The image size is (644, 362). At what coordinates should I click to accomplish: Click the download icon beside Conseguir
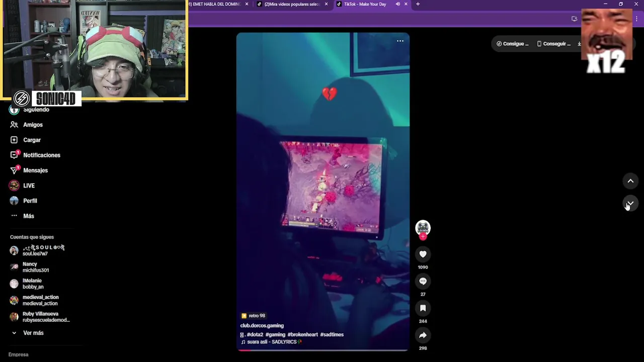click(x=579, y=44)
